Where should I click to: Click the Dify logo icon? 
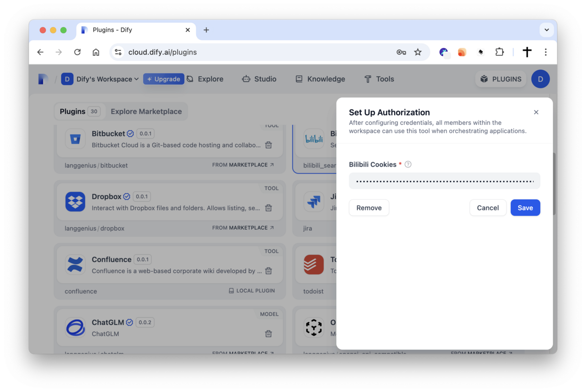point(43,79)
